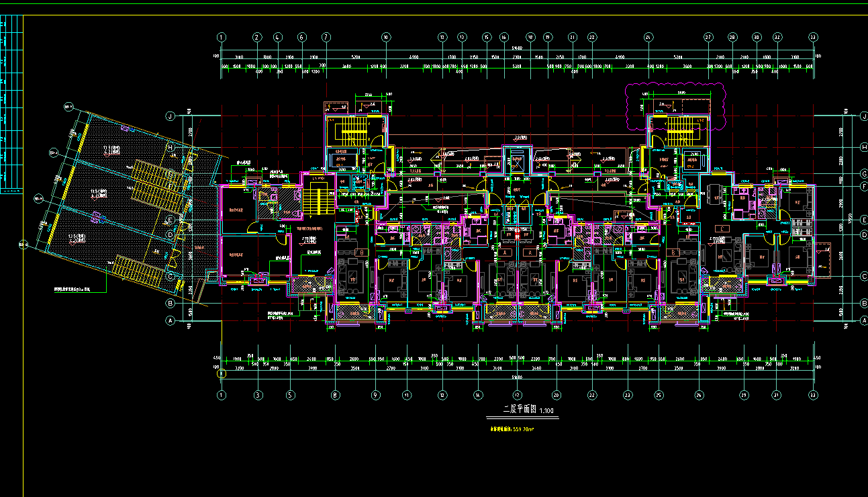Click bottom grid bubble number 8
868x497 pixels.
[x=336, y=396]
